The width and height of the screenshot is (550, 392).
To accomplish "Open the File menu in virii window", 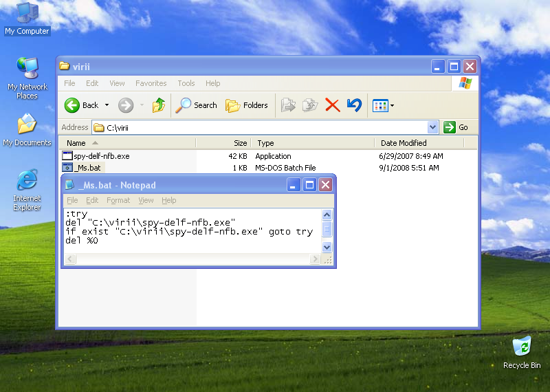I will (x=69, y=83).
